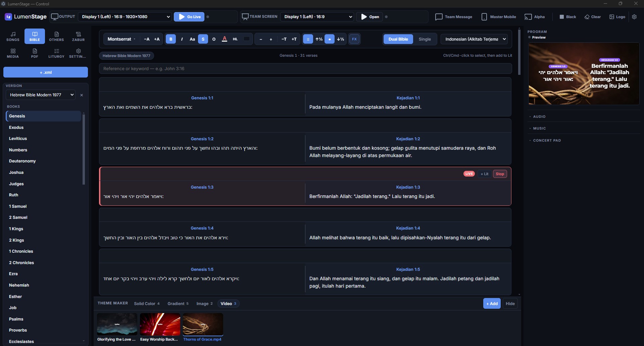The image size is (644, 346).
Task: Click the + .xml import button
Action: tap(46, 72)
